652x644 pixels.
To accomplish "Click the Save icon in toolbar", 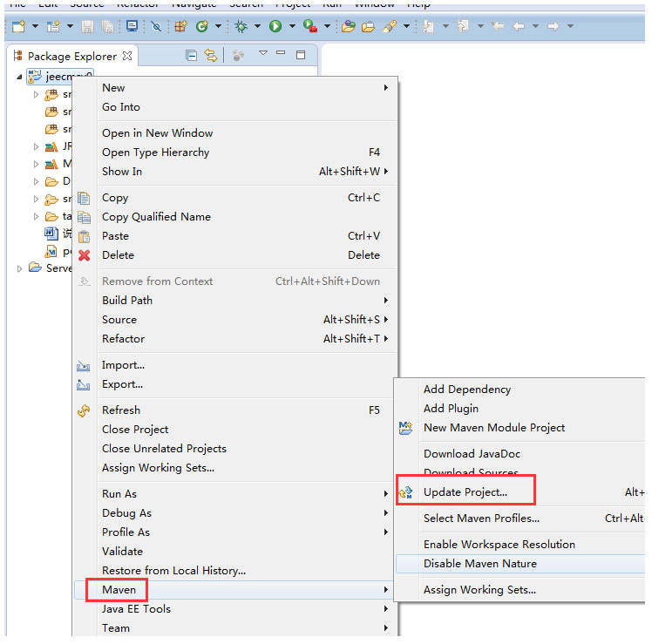I will (x=87, y=26).
